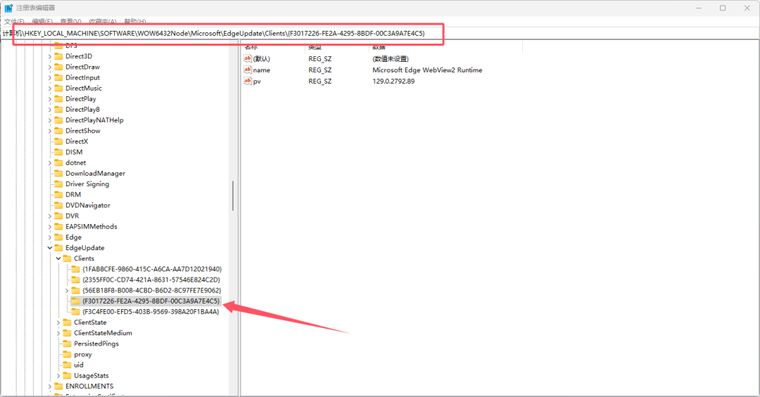The height and width of the screenshot is (397, 760).
Task: Select the DirectInput key label
Action: pyautogui.click(x=82, y=78)
